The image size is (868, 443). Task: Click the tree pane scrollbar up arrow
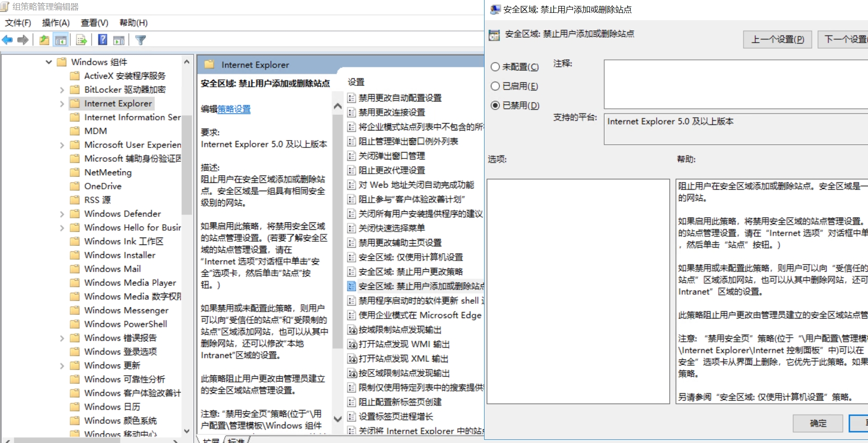187,62
